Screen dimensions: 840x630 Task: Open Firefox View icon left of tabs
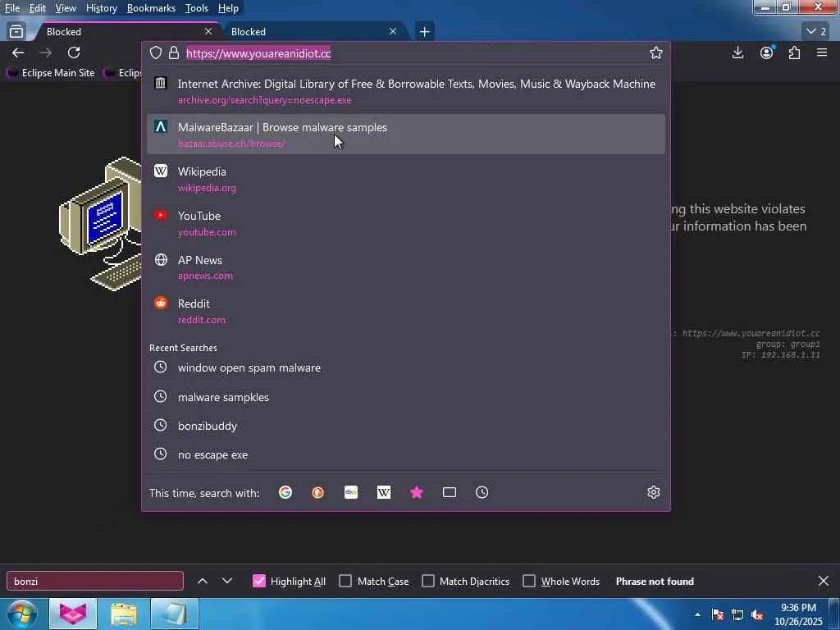(16, 32)
